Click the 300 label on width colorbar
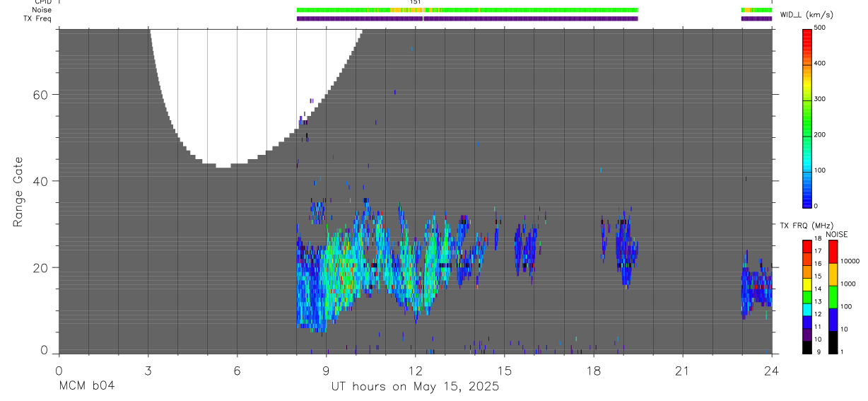Image resolution: width=868 pixels, height=401 pixels. click(x=821, y=100)
